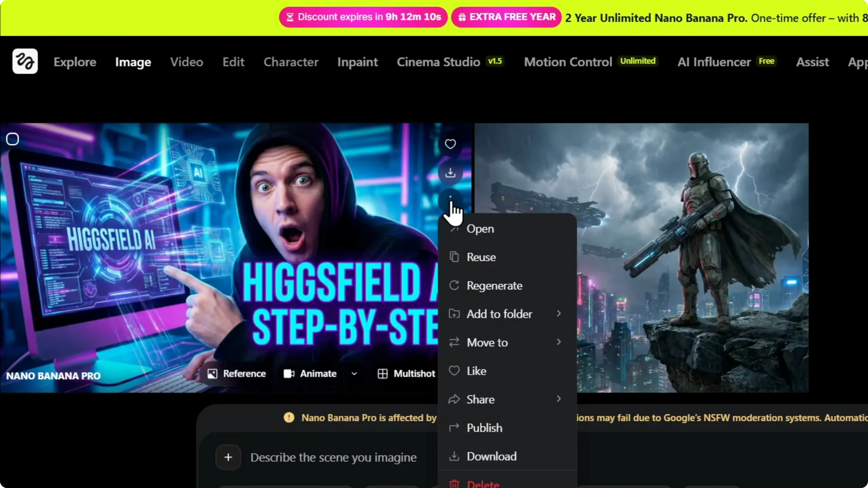Select Publish from the context menu
The image size is (868, 488).
(x=484, y=427)
